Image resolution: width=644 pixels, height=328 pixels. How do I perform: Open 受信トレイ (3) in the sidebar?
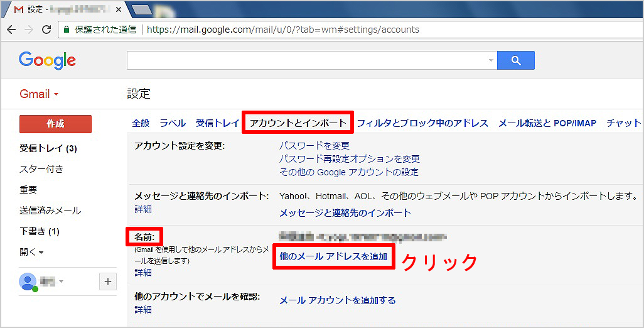click(x=48, y=149)
